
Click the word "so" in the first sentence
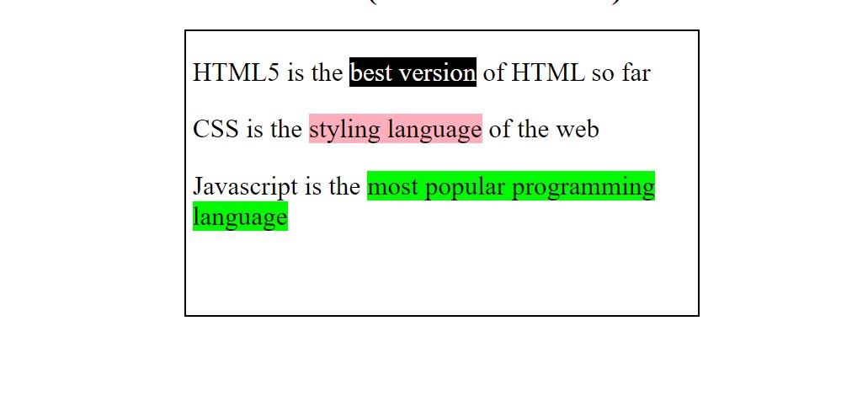pos(603,72)
